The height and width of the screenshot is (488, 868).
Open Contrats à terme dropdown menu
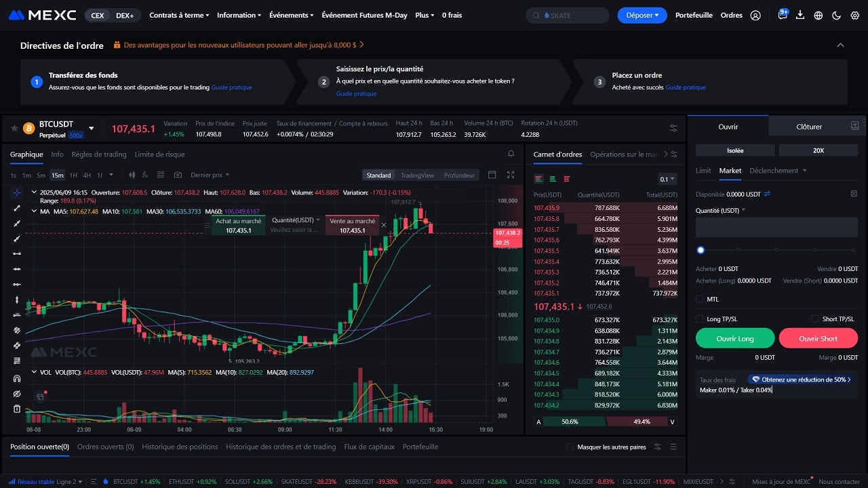[x=179, y=15]
